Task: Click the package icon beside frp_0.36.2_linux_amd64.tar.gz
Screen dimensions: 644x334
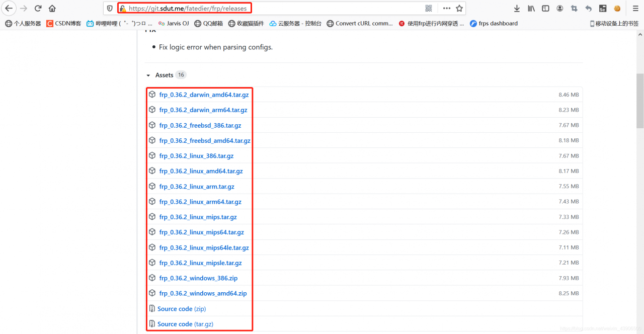Action: [x=152, y=171]
